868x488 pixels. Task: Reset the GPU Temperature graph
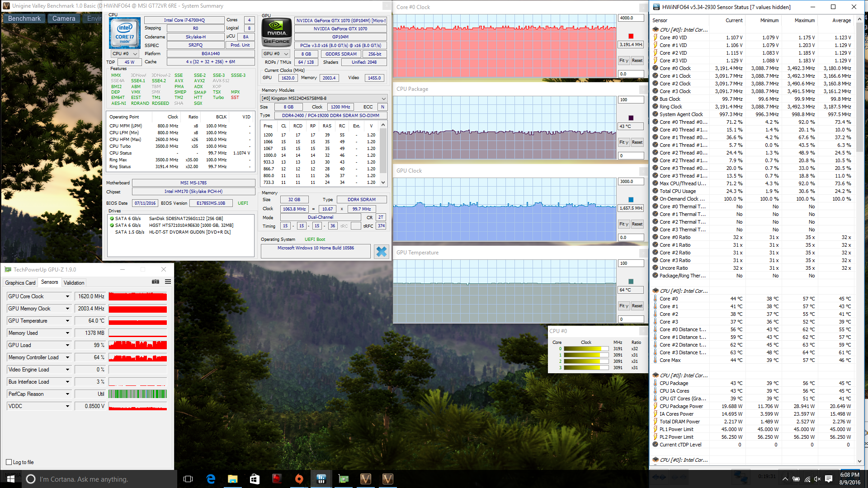pos(637,306)
